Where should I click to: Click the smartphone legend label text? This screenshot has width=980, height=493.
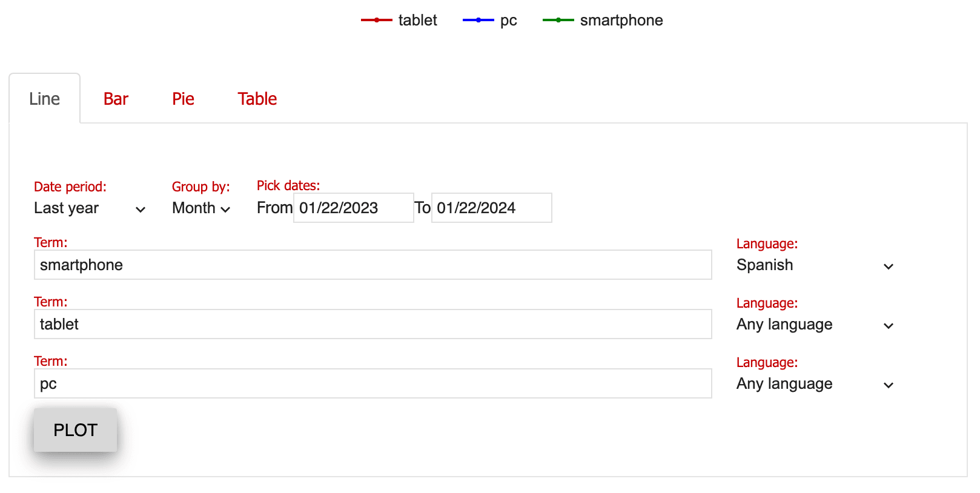621,20
